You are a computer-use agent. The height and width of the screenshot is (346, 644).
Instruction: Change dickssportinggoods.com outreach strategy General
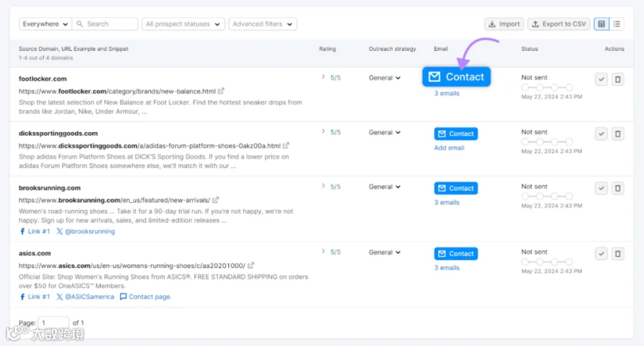pyautogui.click(x=384, y=132)
